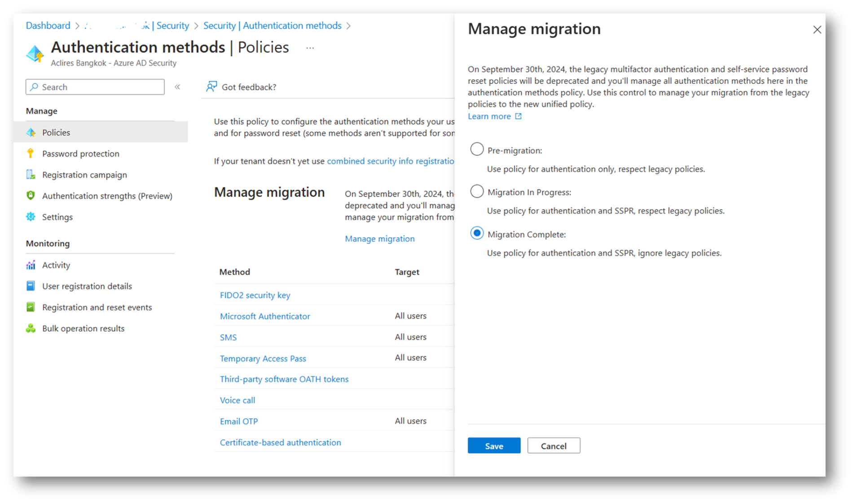The height and width of the screenshot is (504, 853).
Task: Open User registration details via its icon
Action: click(x=31, y=286)
